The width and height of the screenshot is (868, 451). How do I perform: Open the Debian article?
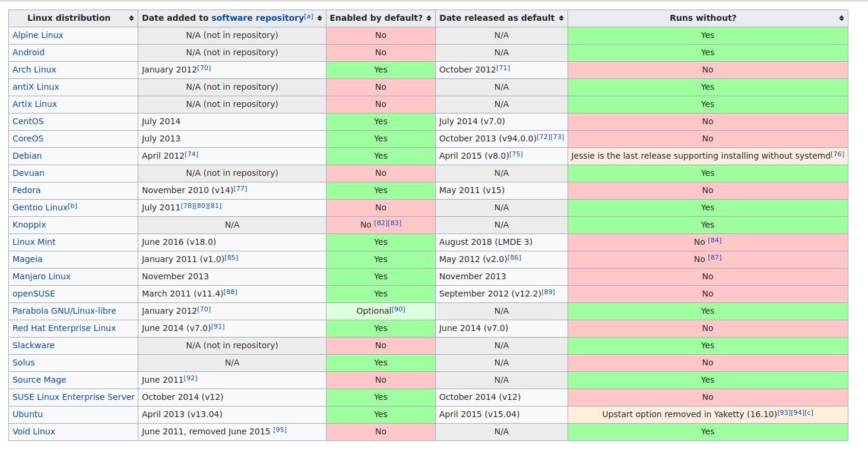[27, 156]
